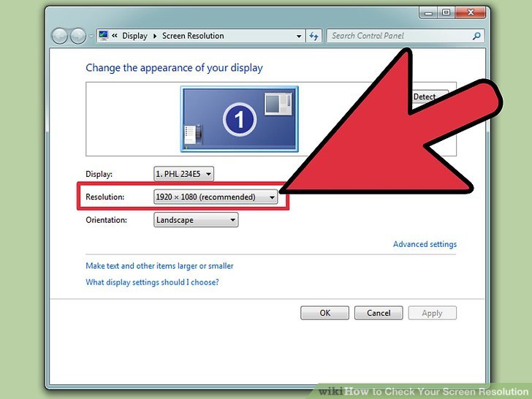Click the refresh icon beside address bar
Image resolution: width=532 pixels, height=399 pixels.
[313, 36]
